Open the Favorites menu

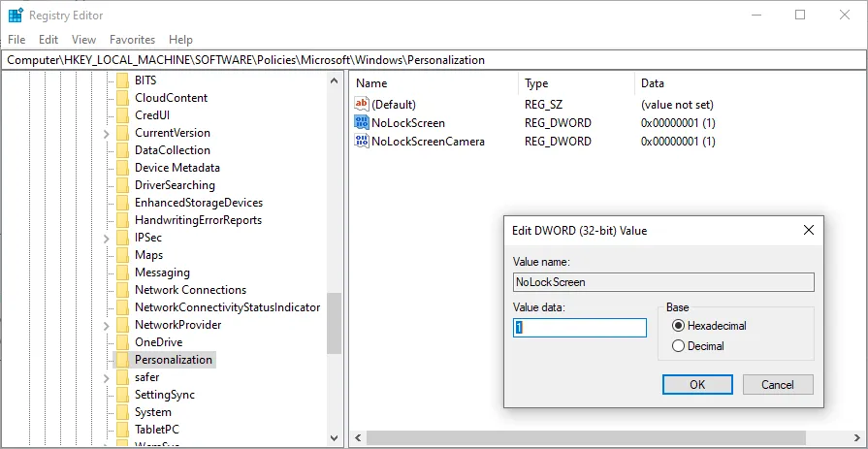[x=132, y=40]
